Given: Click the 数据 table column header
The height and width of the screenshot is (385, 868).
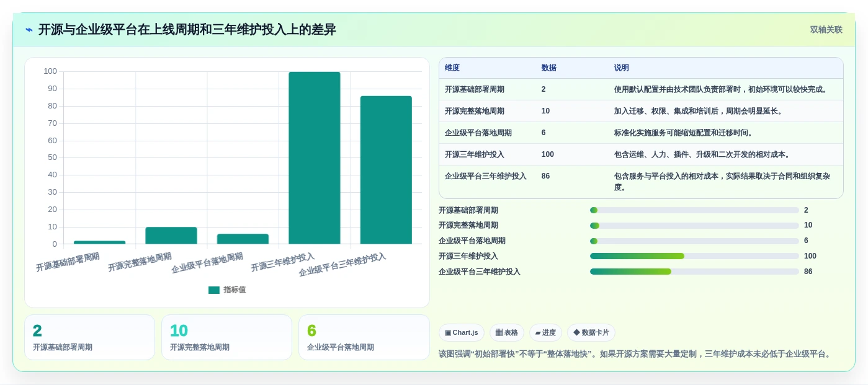Looking at the screenshot, I should click(x=549, y=68).
